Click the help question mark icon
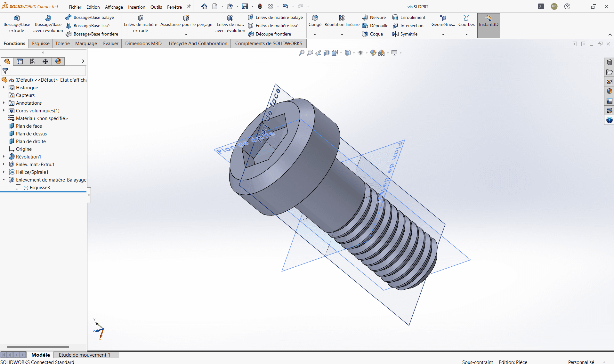614x364 pixels. 567,6
